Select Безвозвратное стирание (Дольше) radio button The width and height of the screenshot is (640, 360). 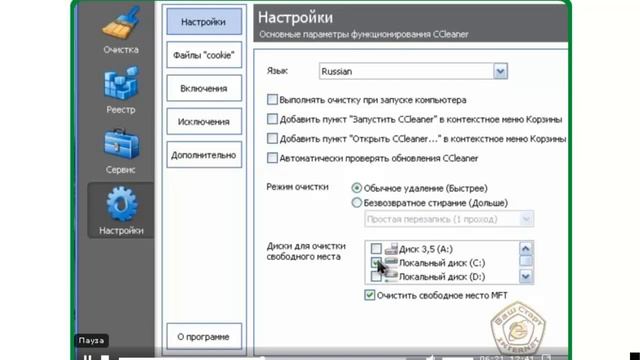tap(356, 202)
